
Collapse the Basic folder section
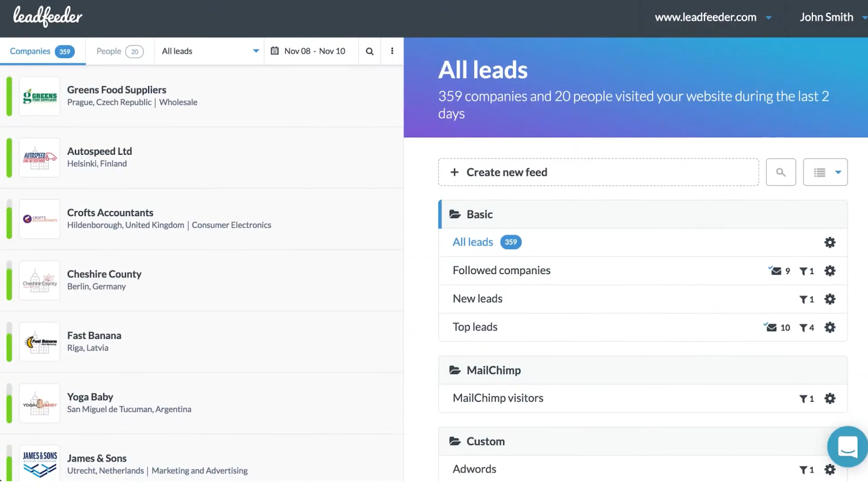(x=643, y=214)
